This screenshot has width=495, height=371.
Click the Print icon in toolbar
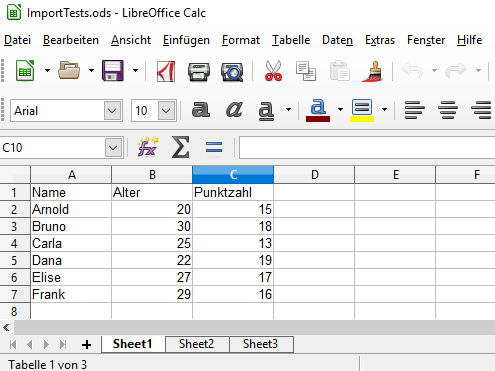199,72
